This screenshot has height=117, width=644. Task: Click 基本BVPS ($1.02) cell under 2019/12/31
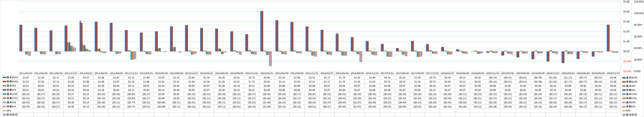pyautogui.click(x=553, y=78)
